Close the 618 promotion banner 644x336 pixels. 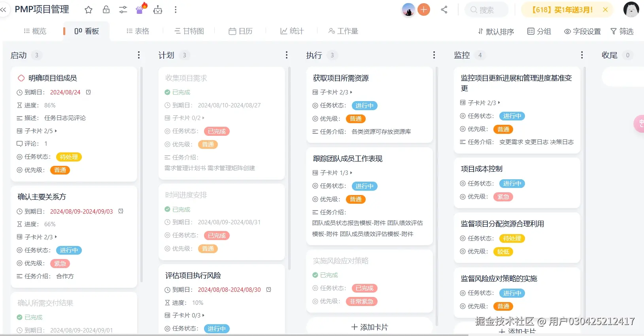click(x=605, y=10)
